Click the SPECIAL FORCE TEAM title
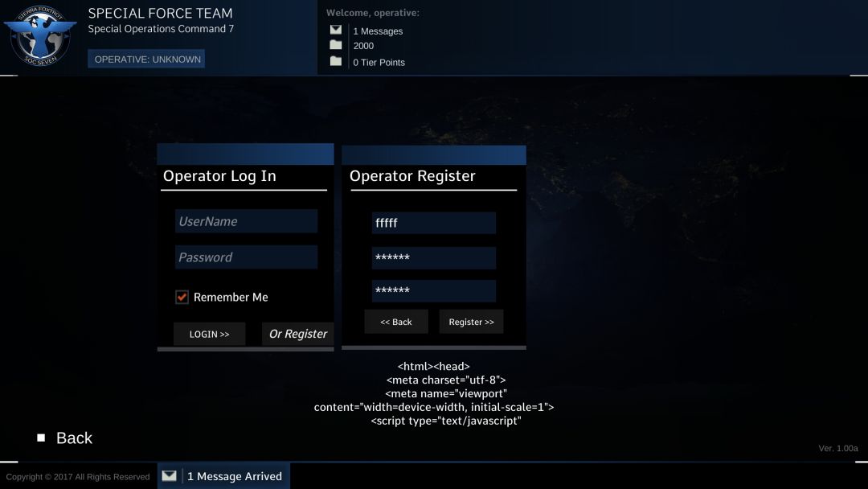This screenshot has height=489, width=868. 161,14
